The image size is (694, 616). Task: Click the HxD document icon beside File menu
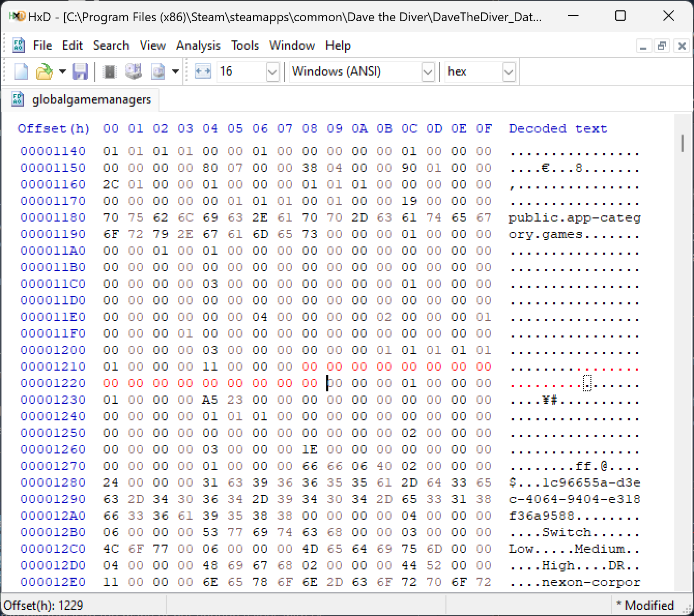[18, 46]
